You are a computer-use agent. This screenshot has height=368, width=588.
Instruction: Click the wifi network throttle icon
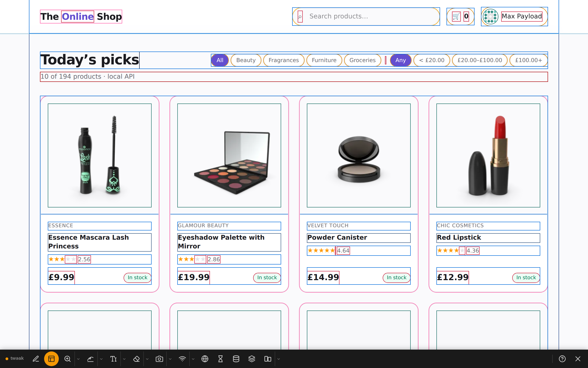tap(182, 359)
